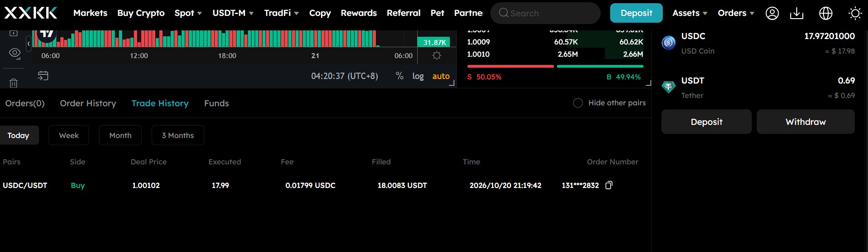868x252 pixels.
Task: Click the red sell ratio bar
Action: (510, 66)
